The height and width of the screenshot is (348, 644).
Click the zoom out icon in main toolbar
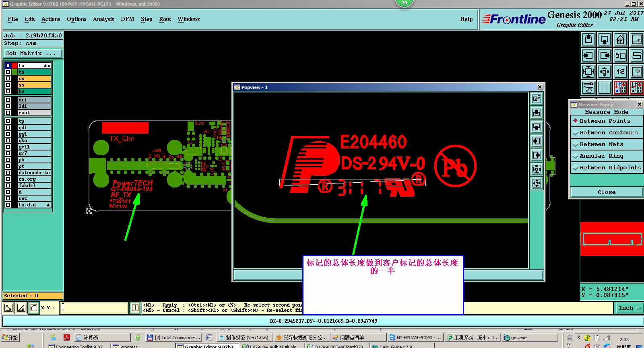pyautogui.click(x=605, y=72)
